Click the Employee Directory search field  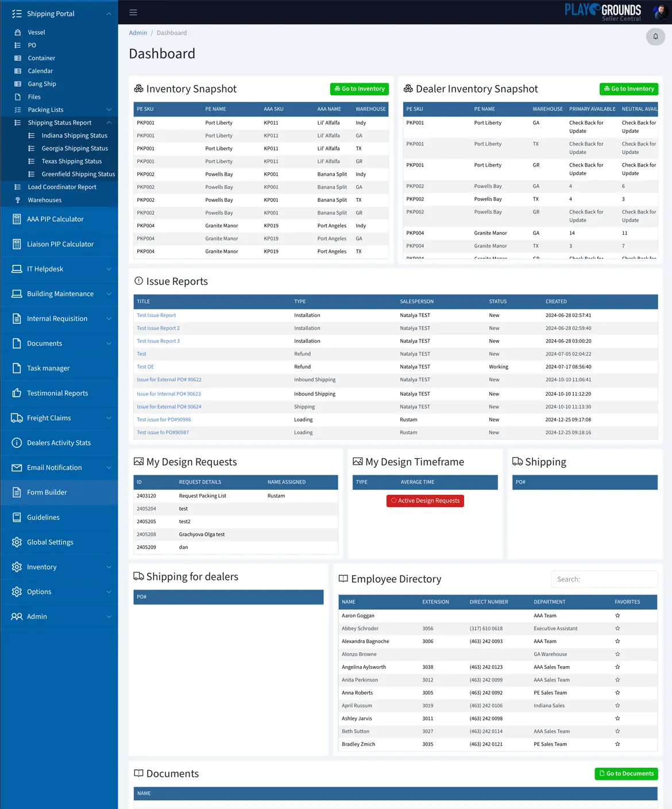[604, 579]
